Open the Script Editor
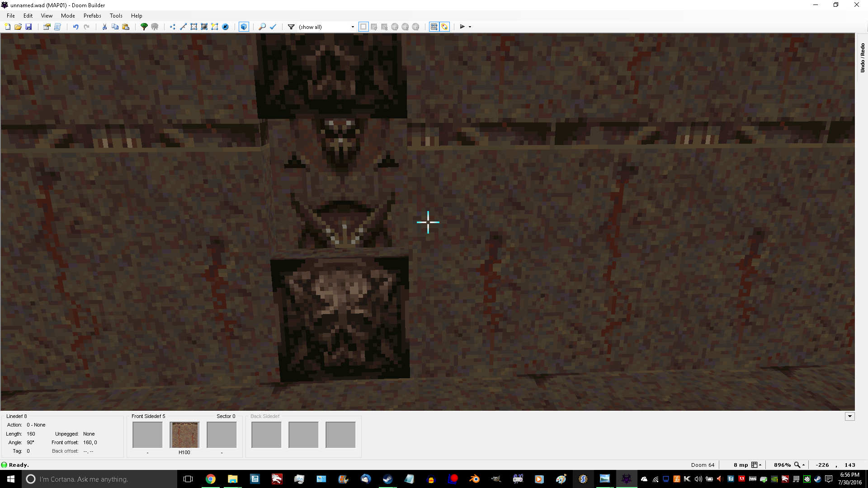868x488 pixels. tap(57, 27)
